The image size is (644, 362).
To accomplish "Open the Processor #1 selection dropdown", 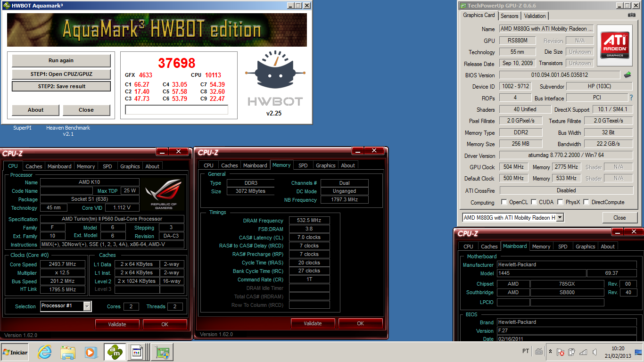I will (87, 306).
